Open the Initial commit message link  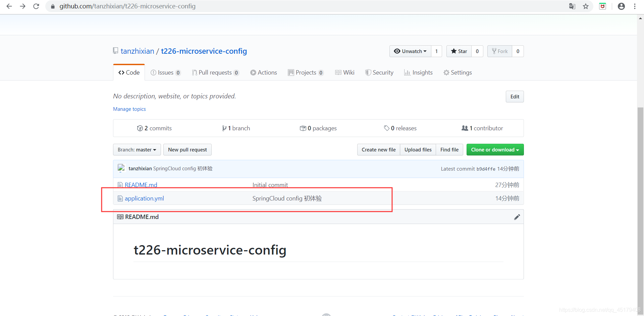(270, 185)
